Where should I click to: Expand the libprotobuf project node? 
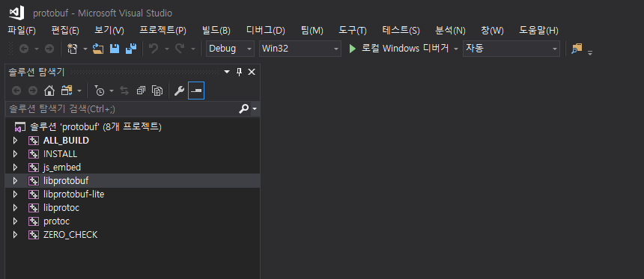(x=16, y=180)
